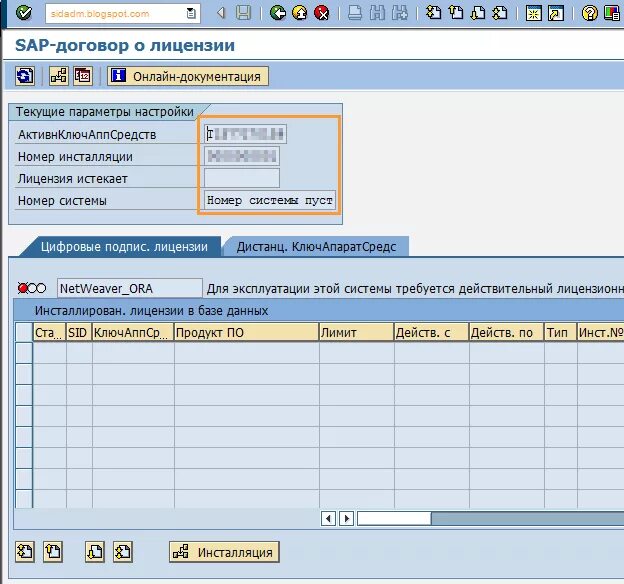Open Онлайн-документация button
The width and height of the screenshot is (624, 584).
(188, 76)
